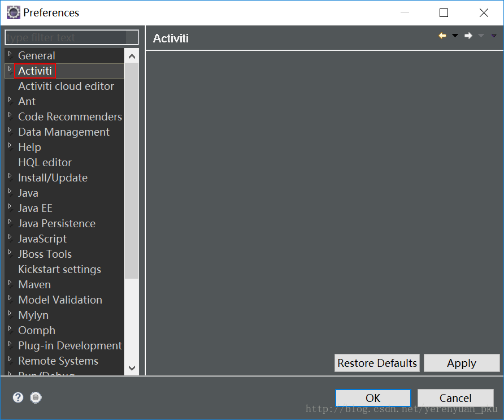The height and width of the screenshot is (420, 504).
Task: Select the Activiti preferences entry
Action: (35, 71)
